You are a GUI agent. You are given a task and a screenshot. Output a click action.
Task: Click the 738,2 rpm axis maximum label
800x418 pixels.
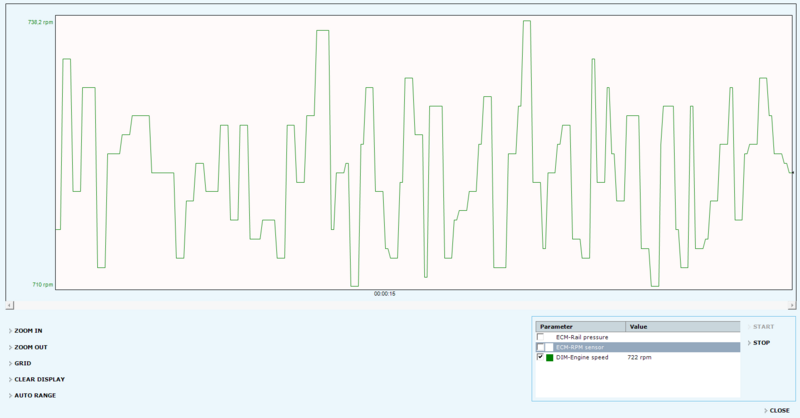coord(40,22)
